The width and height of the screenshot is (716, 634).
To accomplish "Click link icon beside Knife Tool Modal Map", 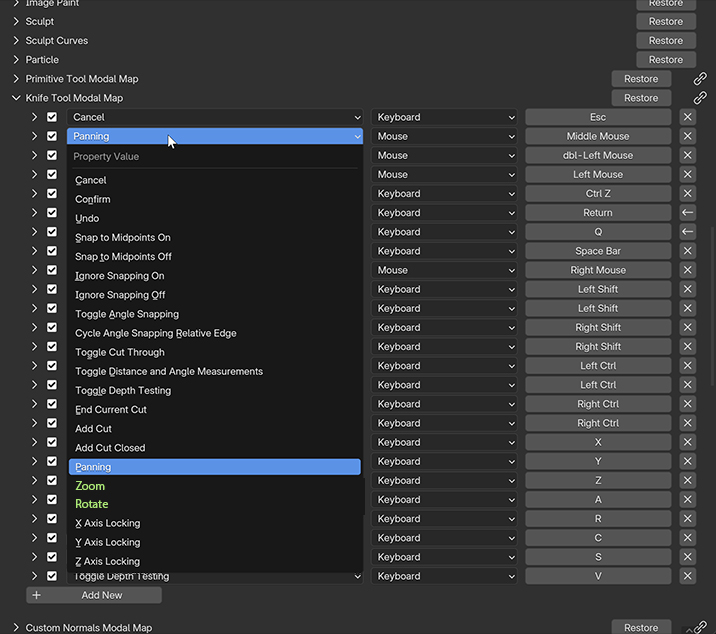I will (700, 98).
